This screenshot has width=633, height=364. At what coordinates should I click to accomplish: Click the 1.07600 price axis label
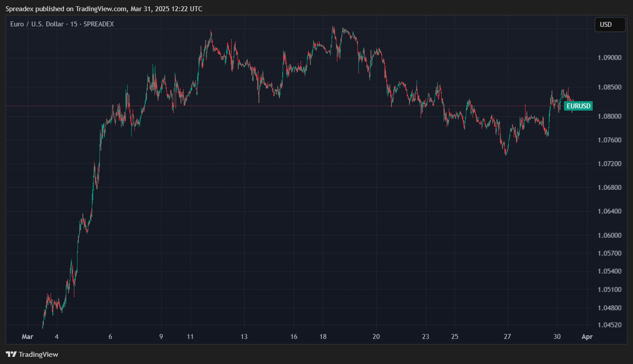tap(609, 140)
